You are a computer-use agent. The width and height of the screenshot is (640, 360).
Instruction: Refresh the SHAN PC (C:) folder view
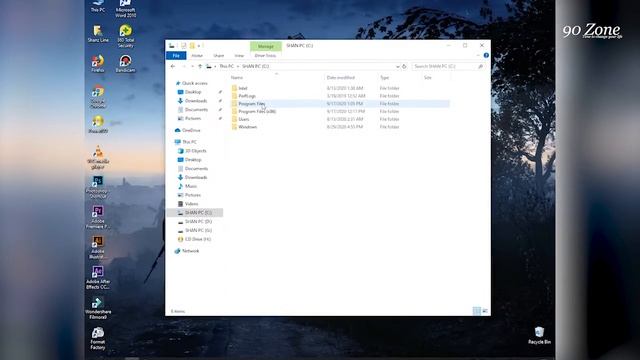[404, 66]
